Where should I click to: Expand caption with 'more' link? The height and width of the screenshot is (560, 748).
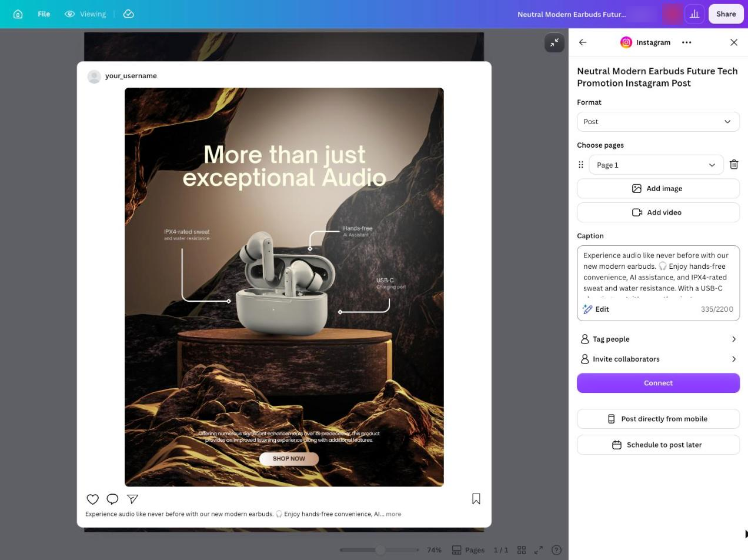pyautogui.click(x=393, y=514)
